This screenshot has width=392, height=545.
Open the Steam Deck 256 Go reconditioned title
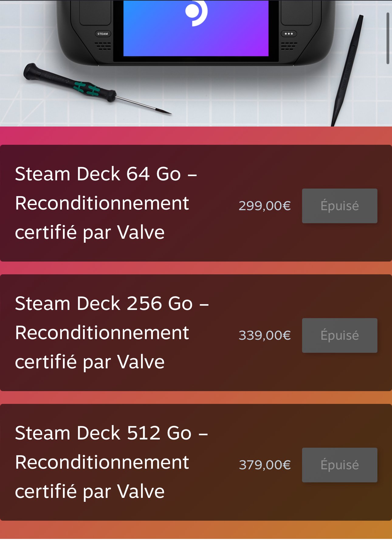coord(112,333)
